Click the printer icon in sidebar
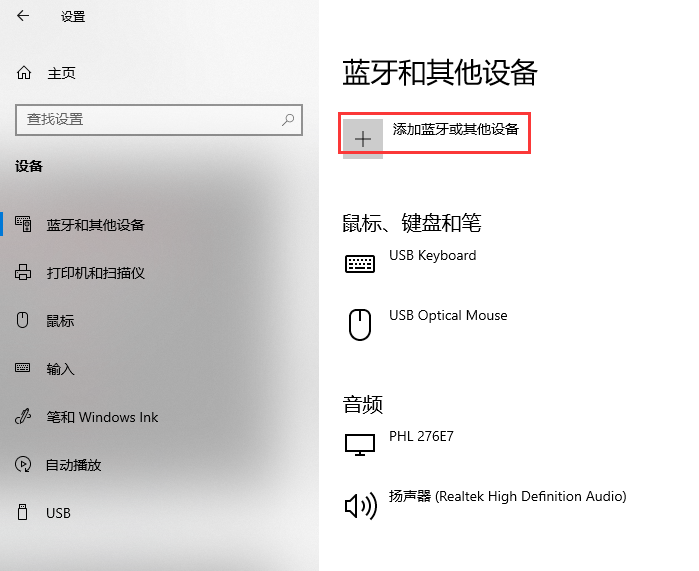This screenshot has width=699, height=571. click(23, 273)
